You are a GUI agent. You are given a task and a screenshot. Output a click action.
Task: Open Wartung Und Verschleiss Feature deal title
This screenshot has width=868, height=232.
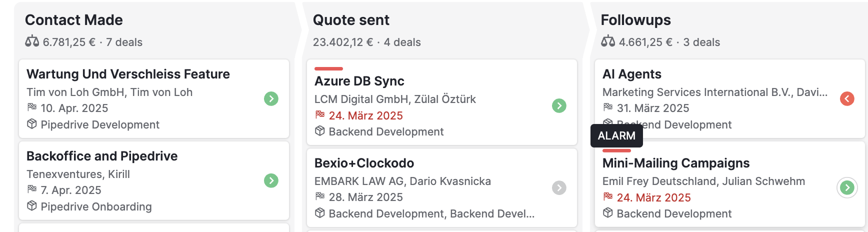128,74
